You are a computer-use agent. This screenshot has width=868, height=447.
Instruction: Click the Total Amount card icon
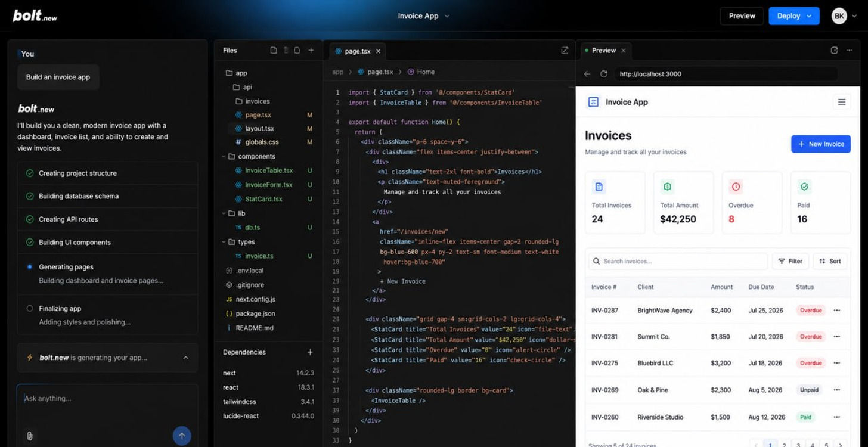(x=668, y=187)
